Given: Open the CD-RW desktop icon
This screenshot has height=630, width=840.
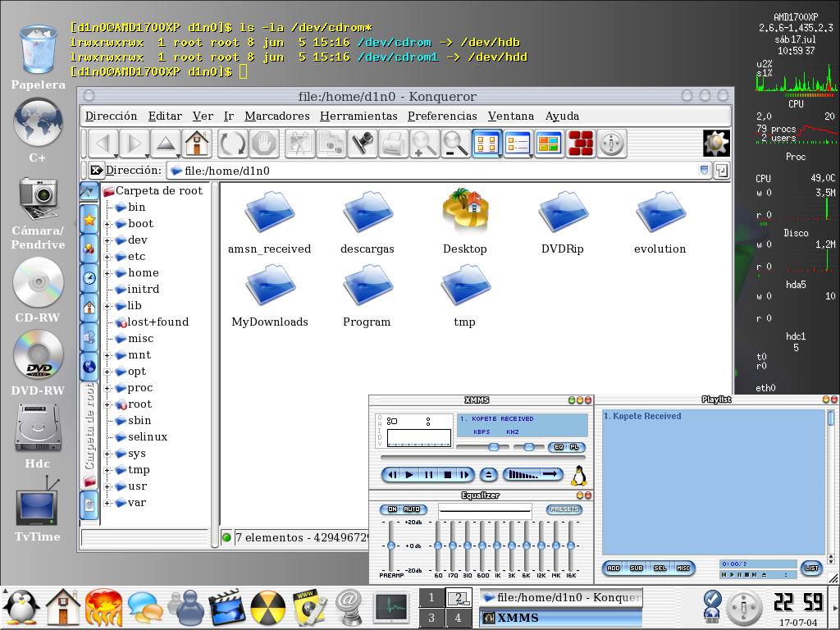Looking at the screenshot, I should pos(38,290).
